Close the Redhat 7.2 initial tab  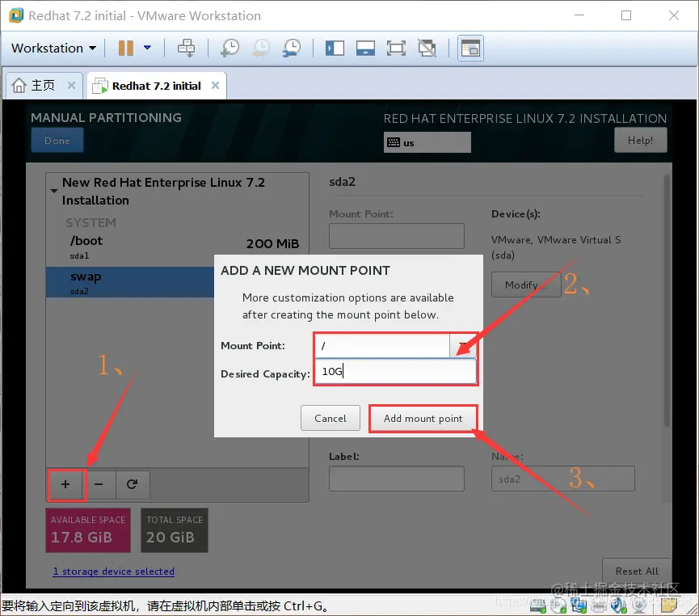point(215,85)
